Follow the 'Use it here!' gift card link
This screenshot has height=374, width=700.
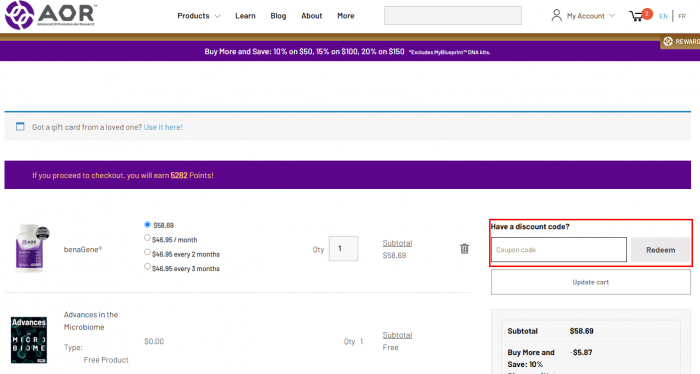click(163, 127)
